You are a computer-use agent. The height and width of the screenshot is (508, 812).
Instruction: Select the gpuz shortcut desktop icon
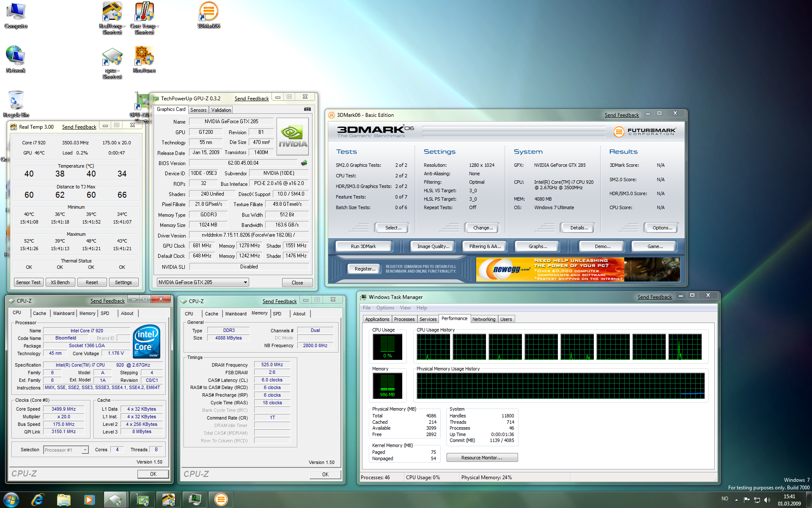coord(112,63)
